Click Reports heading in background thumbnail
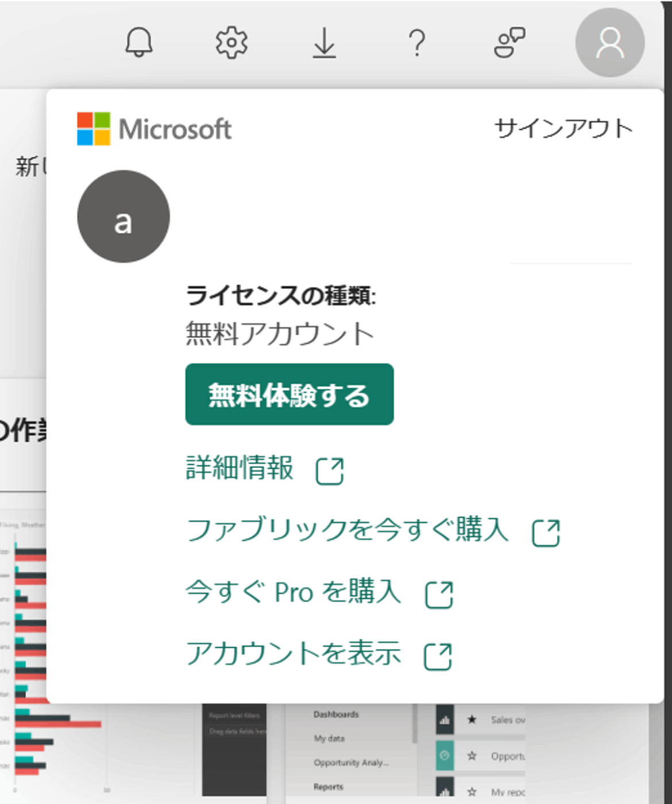The width and height of the screenshot is (672, 804). tap(329, 787)
